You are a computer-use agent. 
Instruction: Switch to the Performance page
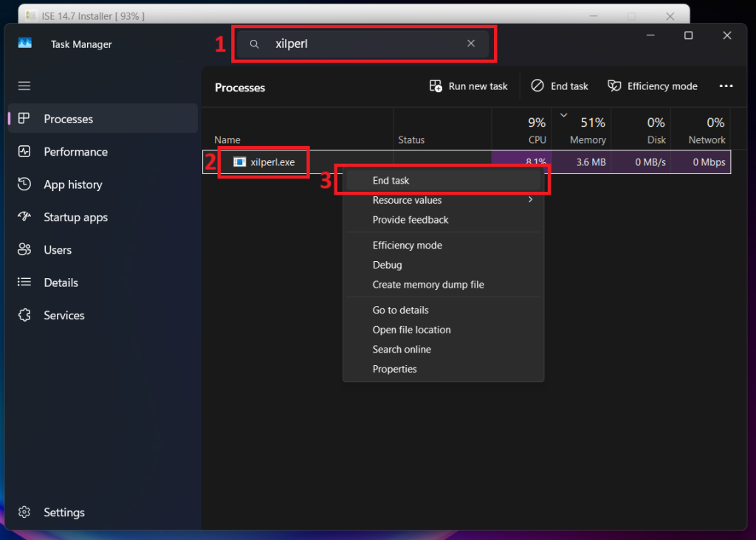coord(103,151)
